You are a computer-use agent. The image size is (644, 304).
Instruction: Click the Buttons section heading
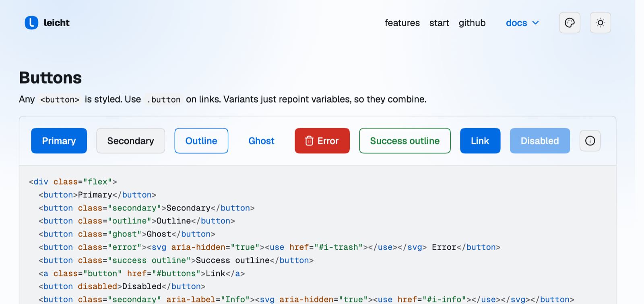pos(50,78)
